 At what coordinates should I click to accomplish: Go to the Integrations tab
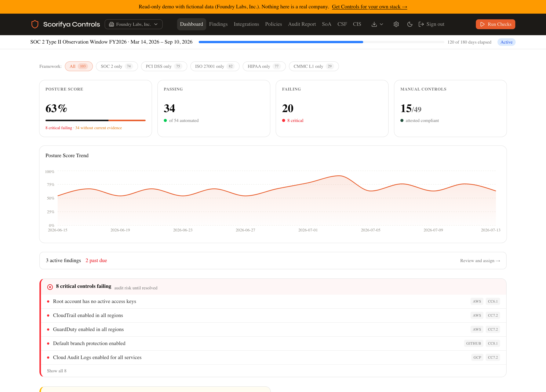[x=246, y=24]
